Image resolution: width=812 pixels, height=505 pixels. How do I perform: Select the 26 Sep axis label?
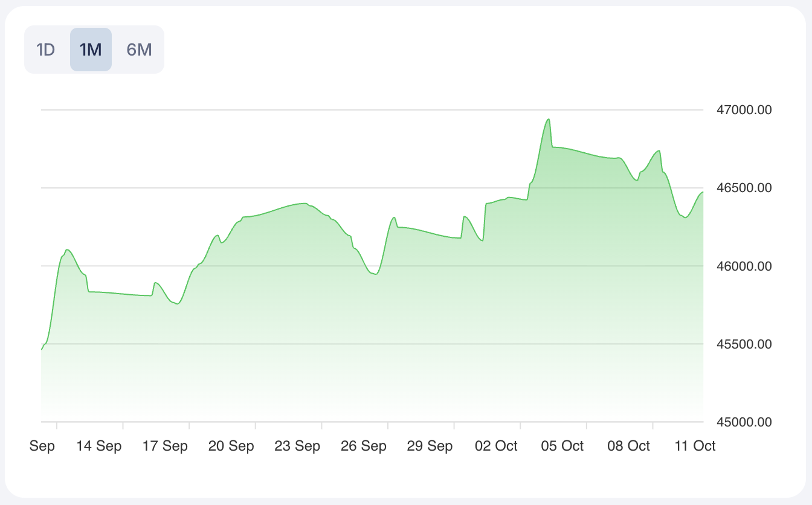coord(364,446)
